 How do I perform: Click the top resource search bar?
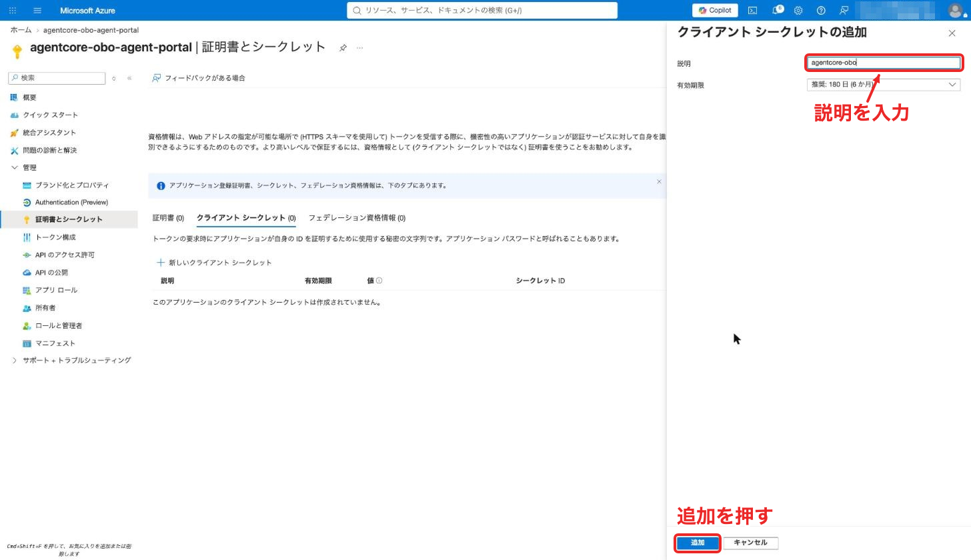(482, 10)
